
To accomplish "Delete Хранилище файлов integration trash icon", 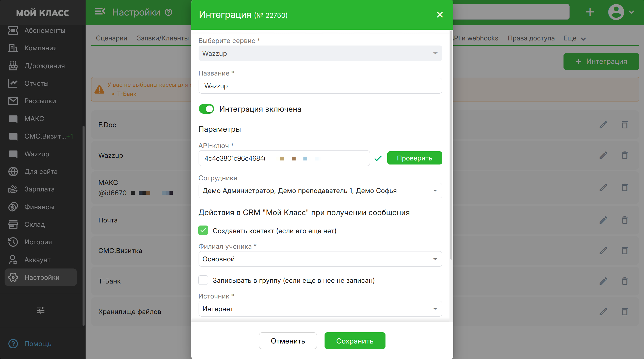I will 625,312.
